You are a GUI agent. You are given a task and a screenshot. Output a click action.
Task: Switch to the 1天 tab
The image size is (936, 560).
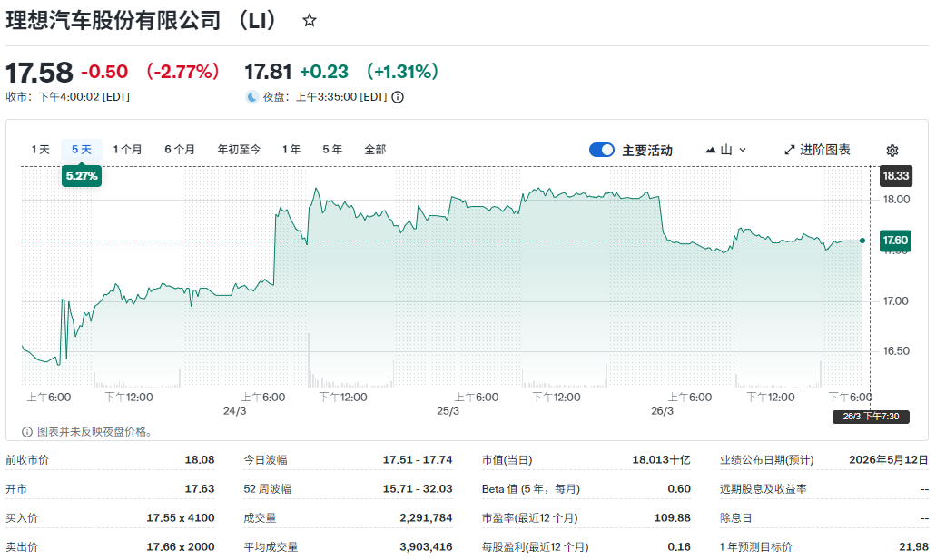point(40,149)
